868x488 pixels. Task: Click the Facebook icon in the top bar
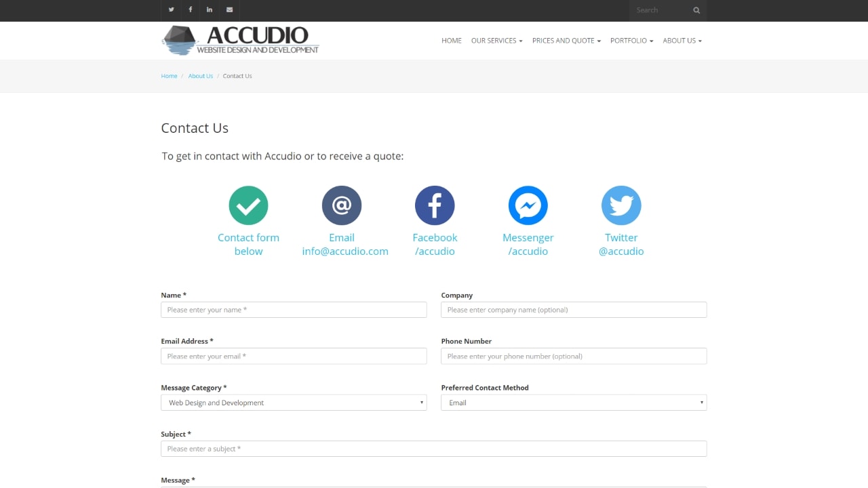tap(191, 10)
